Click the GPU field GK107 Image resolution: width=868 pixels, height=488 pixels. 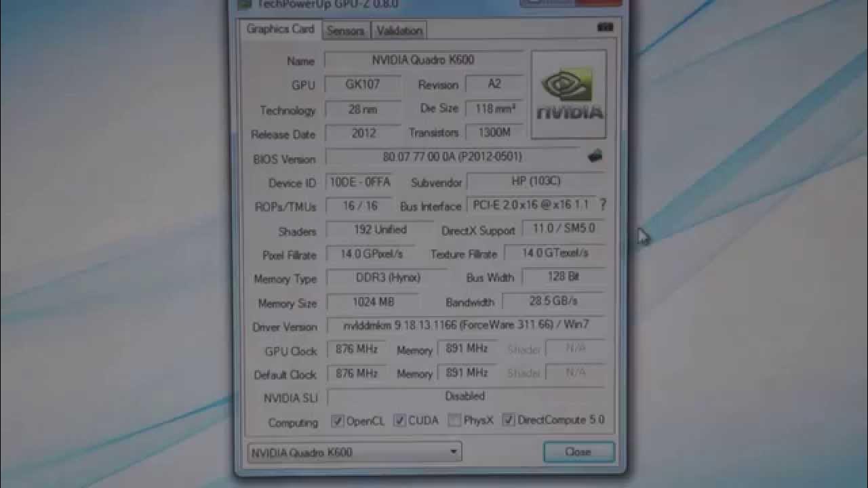(363, 84)
